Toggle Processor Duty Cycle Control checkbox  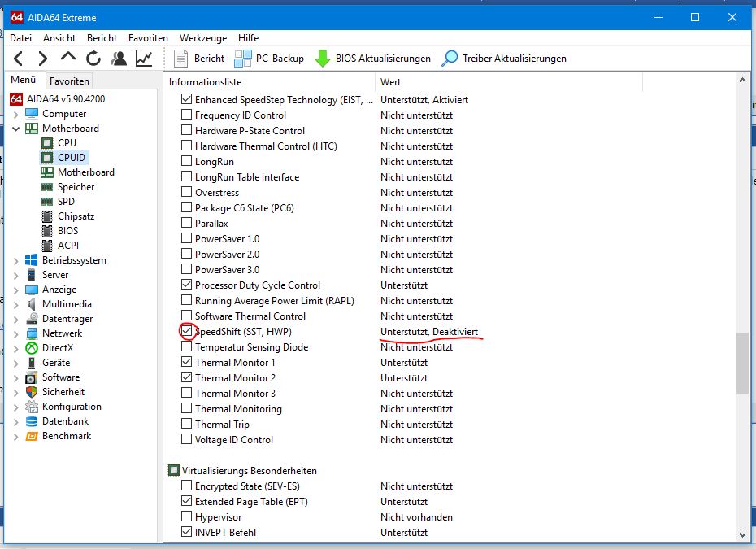[x=186, y=285]
